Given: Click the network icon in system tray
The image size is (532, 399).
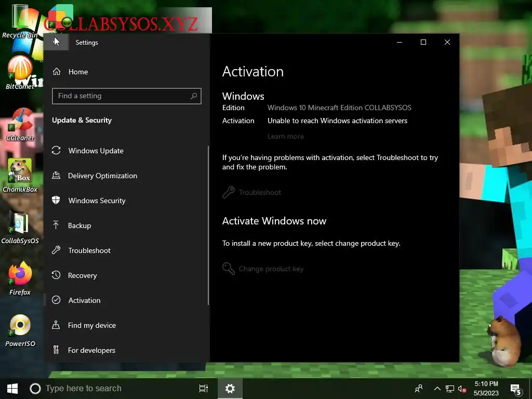Looking at the screenshot, I should click(x=450, y=389).
